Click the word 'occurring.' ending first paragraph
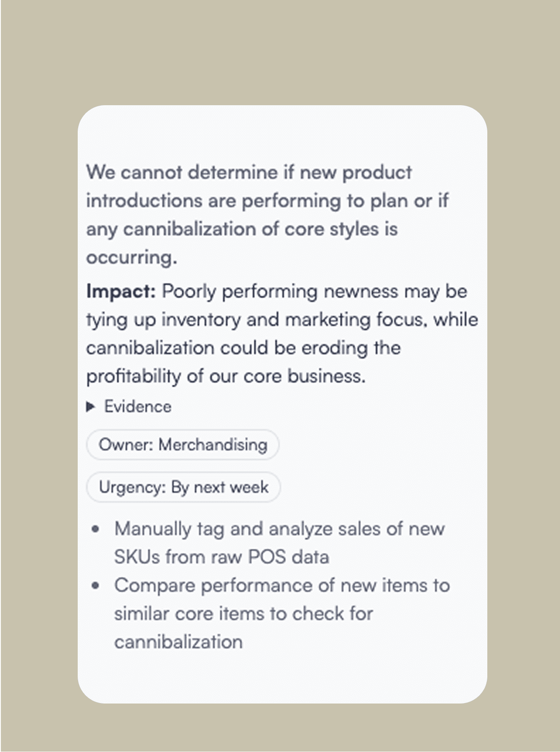Viewport: 560px width, 752px height. [x=132, y=258]
